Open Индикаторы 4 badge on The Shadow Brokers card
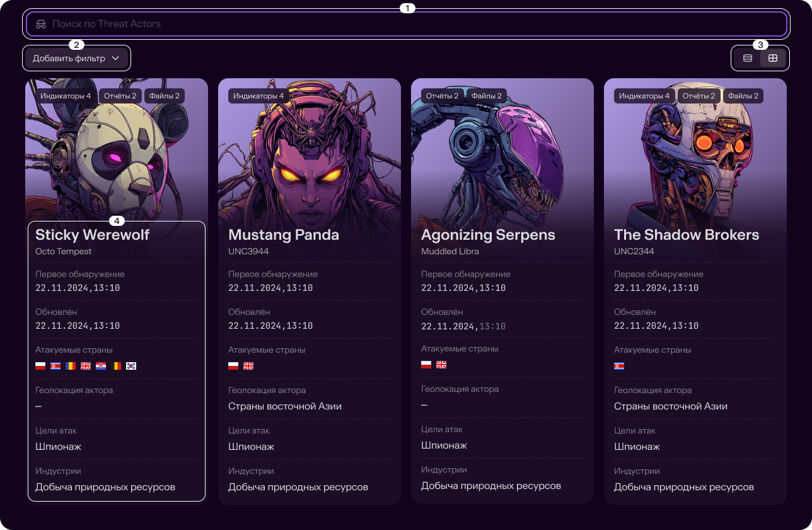Image resolution: width=812 pixels, height=530 pixels. pyautogui.click(x=644, y=96)
